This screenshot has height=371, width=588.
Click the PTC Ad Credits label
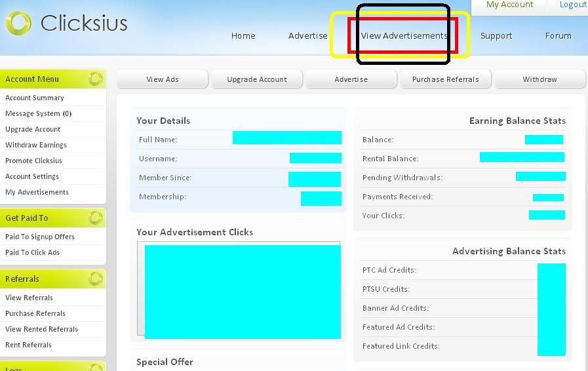click(389, 270)
